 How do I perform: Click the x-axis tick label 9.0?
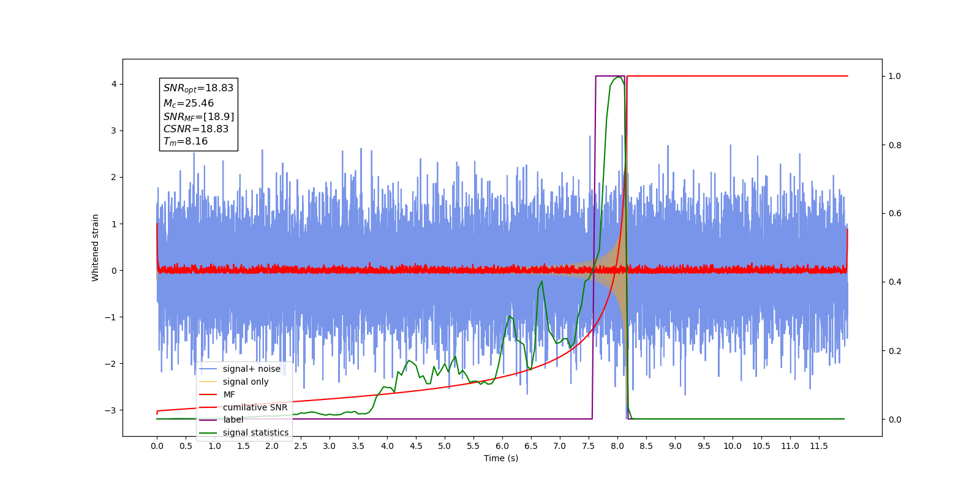click(675, 446)
